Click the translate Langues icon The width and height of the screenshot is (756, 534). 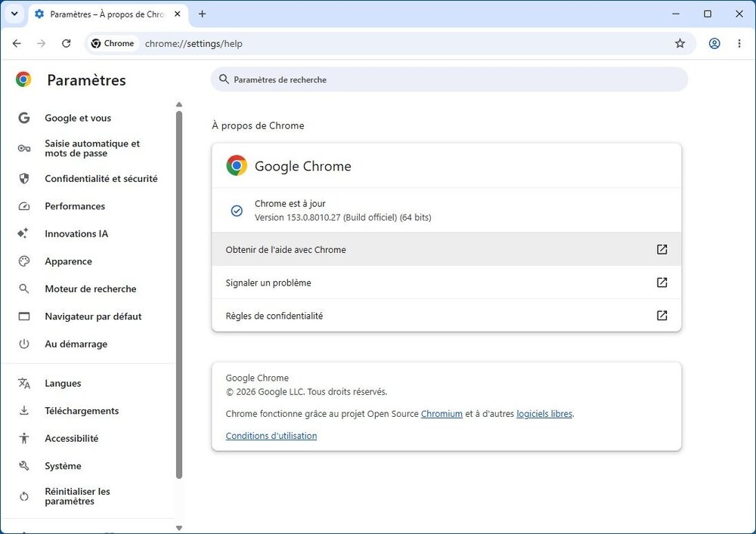[24, 383]
